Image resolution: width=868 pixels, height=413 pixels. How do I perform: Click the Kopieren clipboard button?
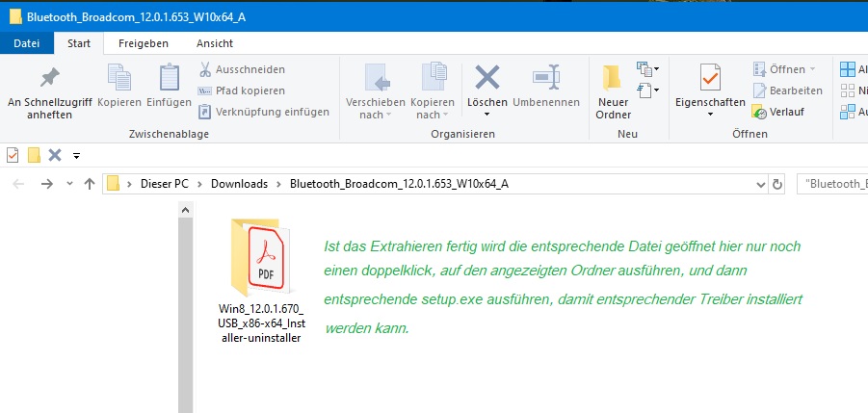tap(119, 87)
